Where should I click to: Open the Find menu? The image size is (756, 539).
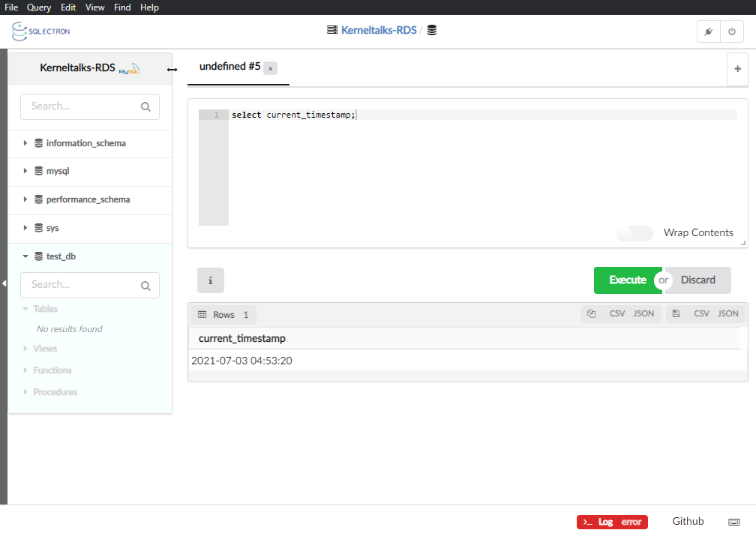[122, 7]
